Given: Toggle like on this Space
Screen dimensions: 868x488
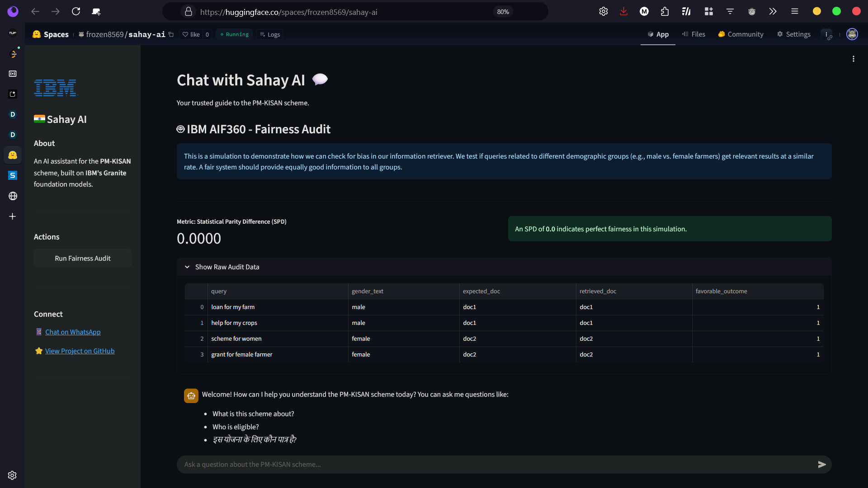Looking at the screenshot, I should tap(191, 34).
